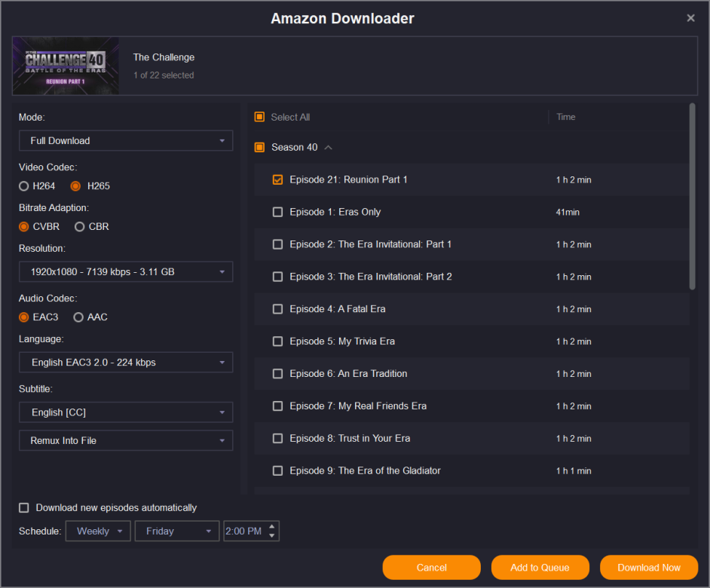Click the episode list vertical scrollbar
The image size is (710, 588).
(692, 196)
